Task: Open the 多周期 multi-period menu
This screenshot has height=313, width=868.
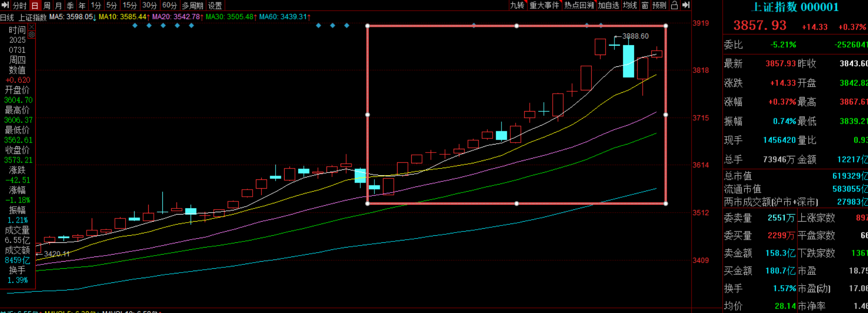Action: click(x=192, y=6)
